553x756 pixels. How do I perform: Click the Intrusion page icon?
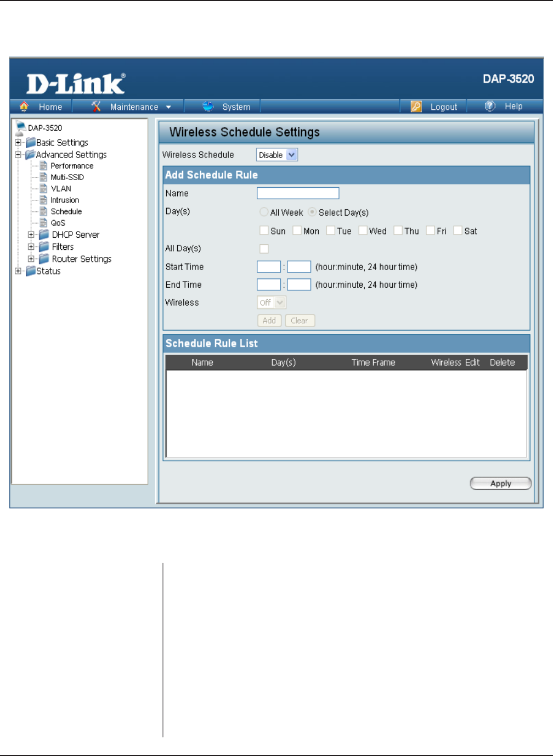[x=43, y=200]
